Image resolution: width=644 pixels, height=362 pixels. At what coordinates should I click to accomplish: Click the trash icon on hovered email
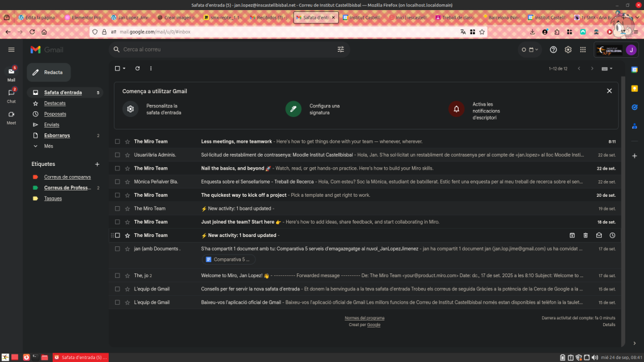586,235
